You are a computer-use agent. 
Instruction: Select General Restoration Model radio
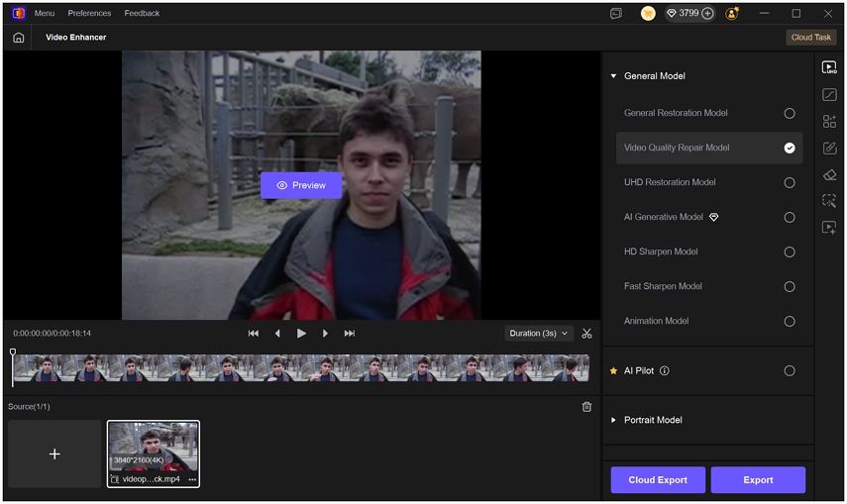790,114
